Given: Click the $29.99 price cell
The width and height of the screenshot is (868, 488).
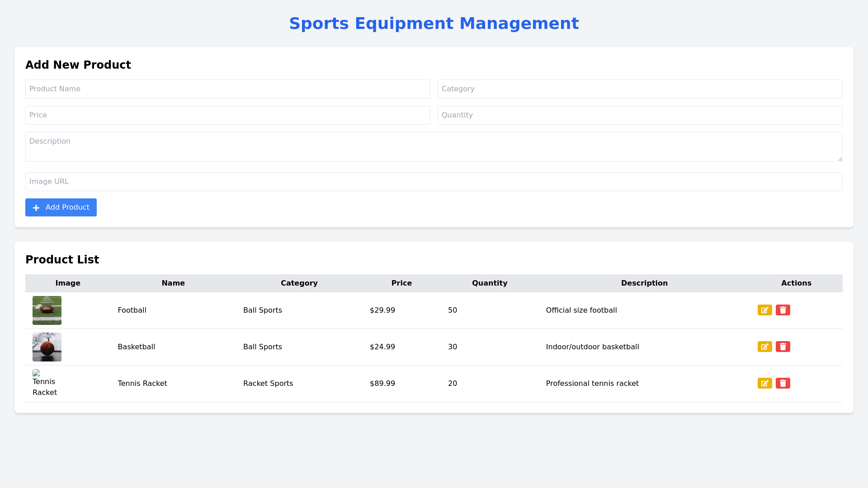Looking at the screenshot, I should (x=401, y=310).
